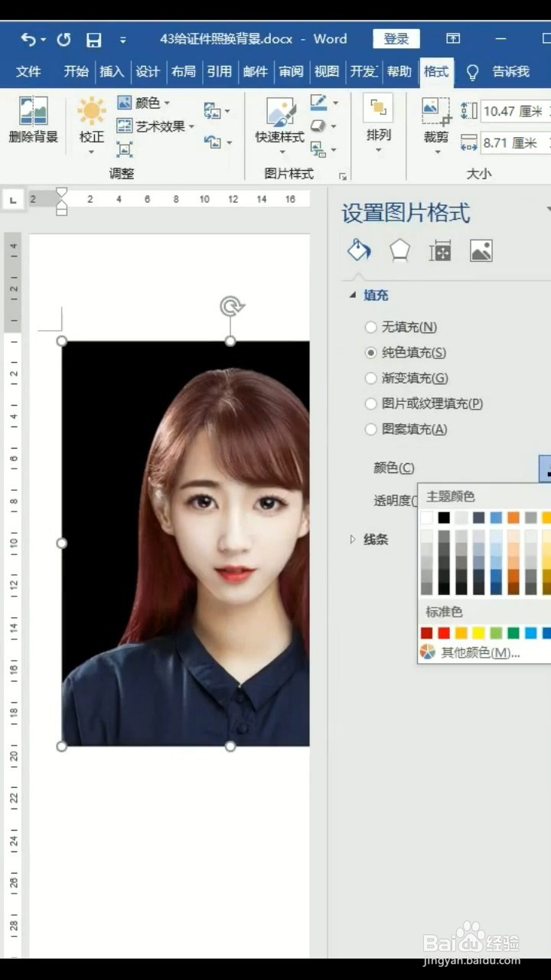
Task: Select the 图案填充(A) radio option
Action: coord(406,430)
